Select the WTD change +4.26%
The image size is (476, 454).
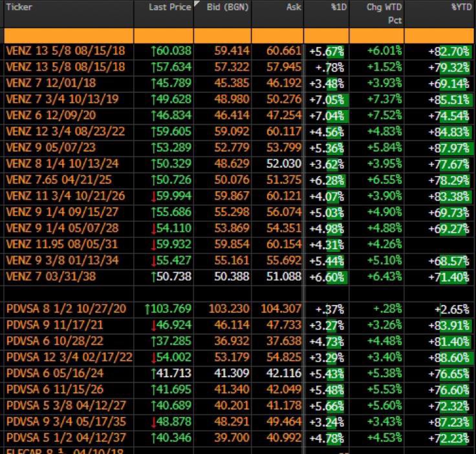coord(384,244)
